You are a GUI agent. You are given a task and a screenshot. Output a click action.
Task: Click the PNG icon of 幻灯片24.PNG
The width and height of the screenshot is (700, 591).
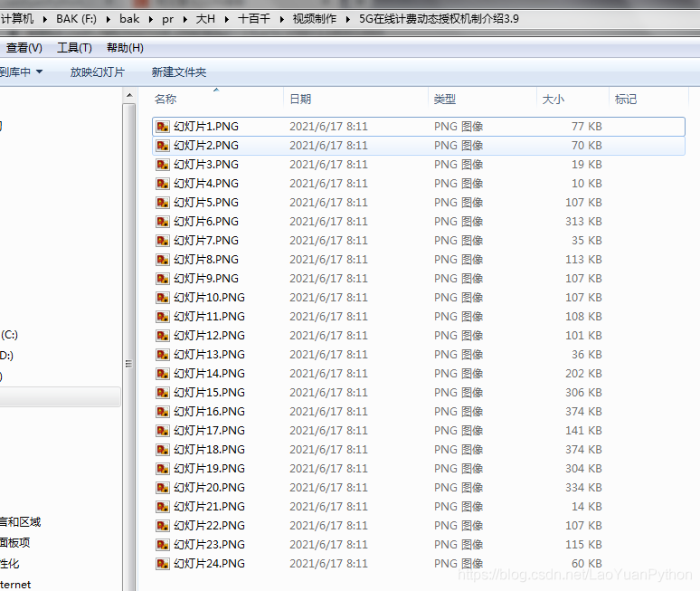point(163,563)
